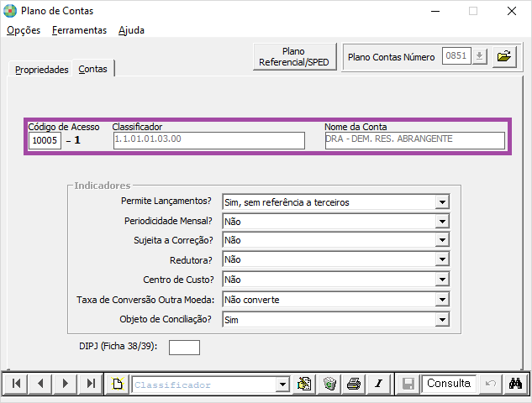Open the Ferramentas menu
Viewport: 532px width, 403px height.
click(79, 30)
